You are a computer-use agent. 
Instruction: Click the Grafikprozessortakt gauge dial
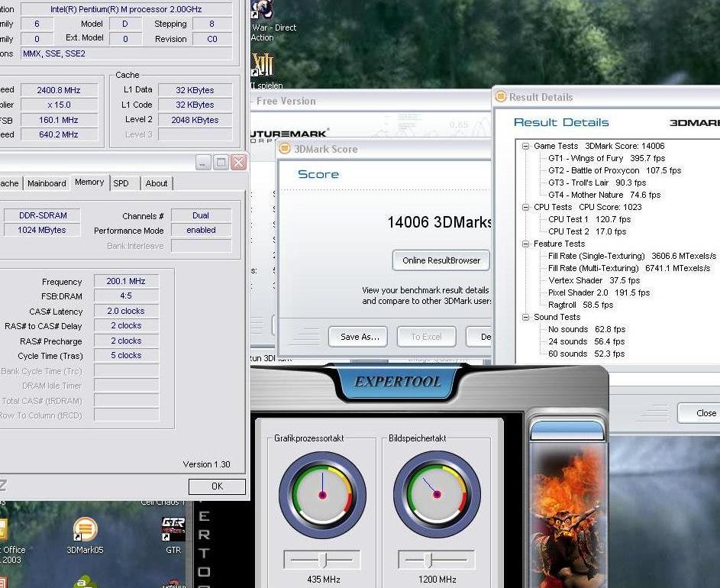[x=322, y=495]
